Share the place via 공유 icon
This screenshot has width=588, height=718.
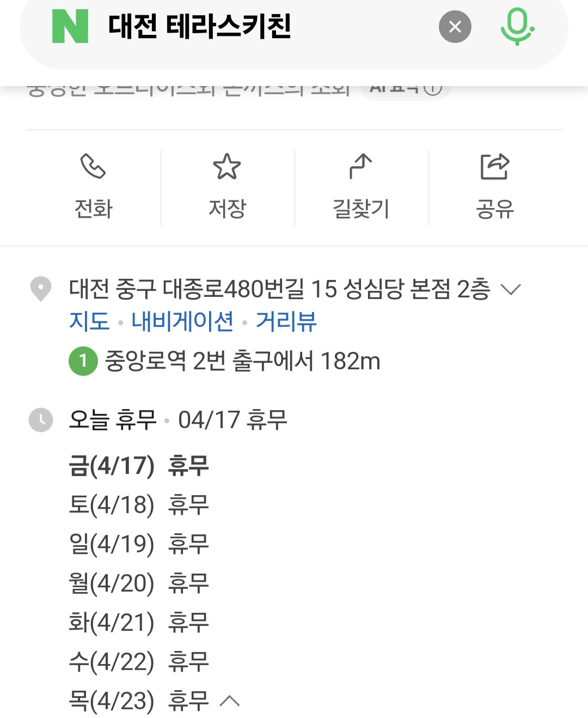pyautogui.click(x=494, y=167)
